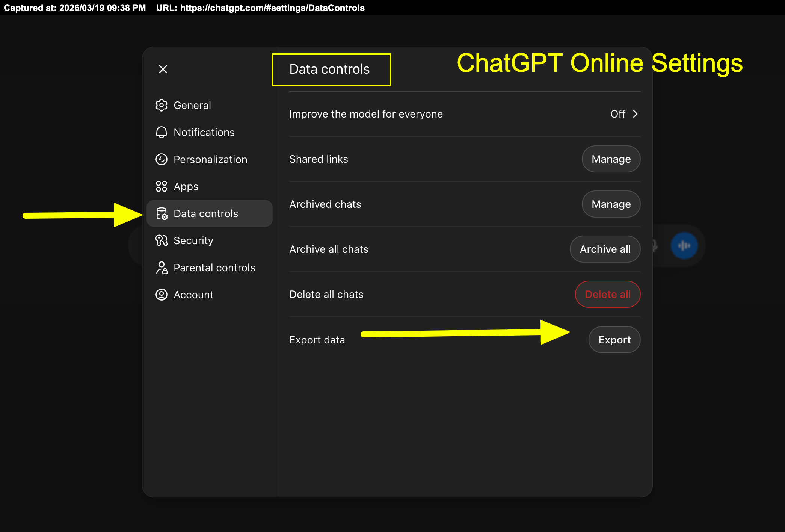Image resolution: width=785 pixels, height=532 pixels.
Task: Start voice mode in the ChatGPT page behind
Action: tap(684, 246)
